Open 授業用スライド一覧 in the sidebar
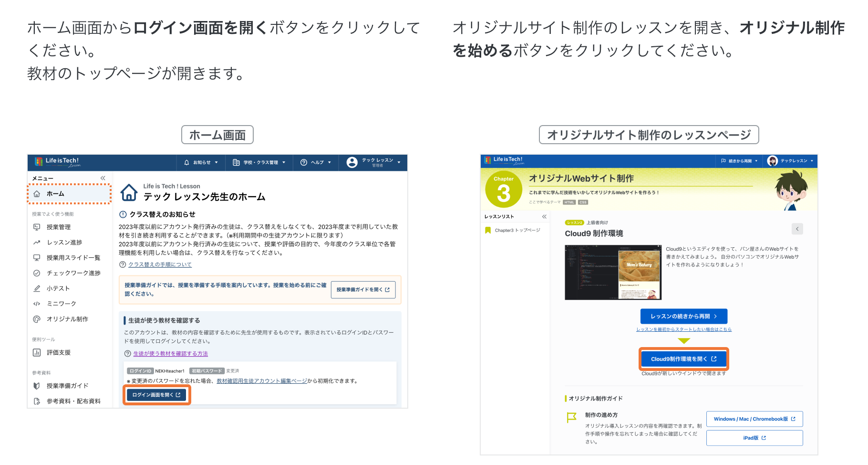The height and width of the screenshot is (465, 868). (x=73, y=258)
